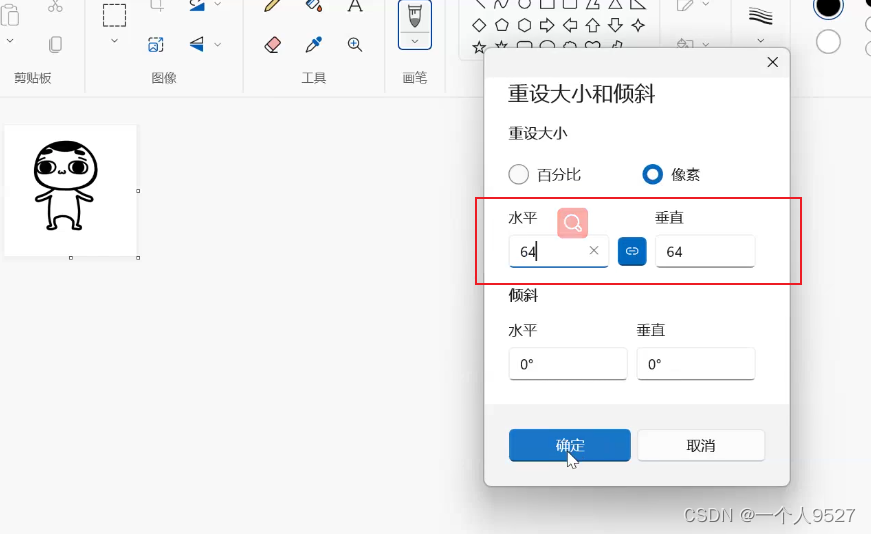Click the 画笔 group label
This screenshot has width=871, height=534.
(415, 78)
